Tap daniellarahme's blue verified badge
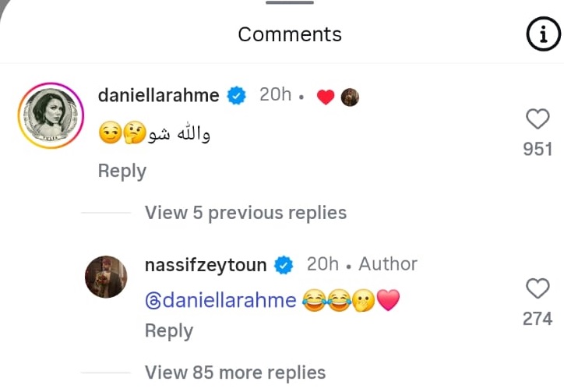The image size is (564, 392). (x=236, y=95)
